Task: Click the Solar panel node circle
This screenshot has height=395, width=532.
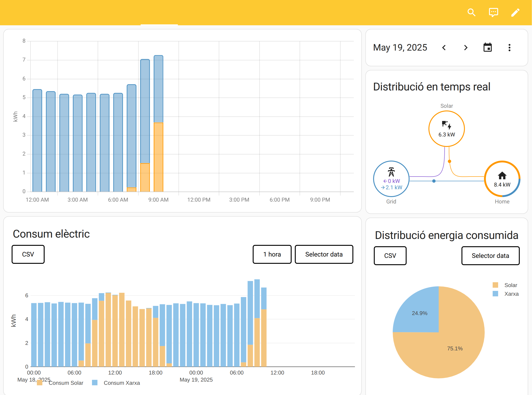Action: coord(446,129)
